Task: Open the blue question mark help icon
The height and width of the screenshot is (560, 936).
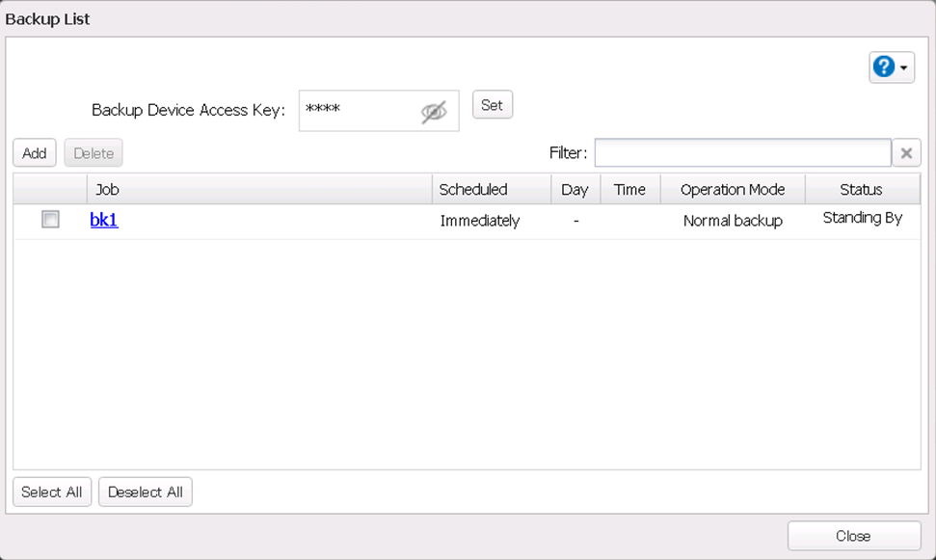Action: point(883,67)
